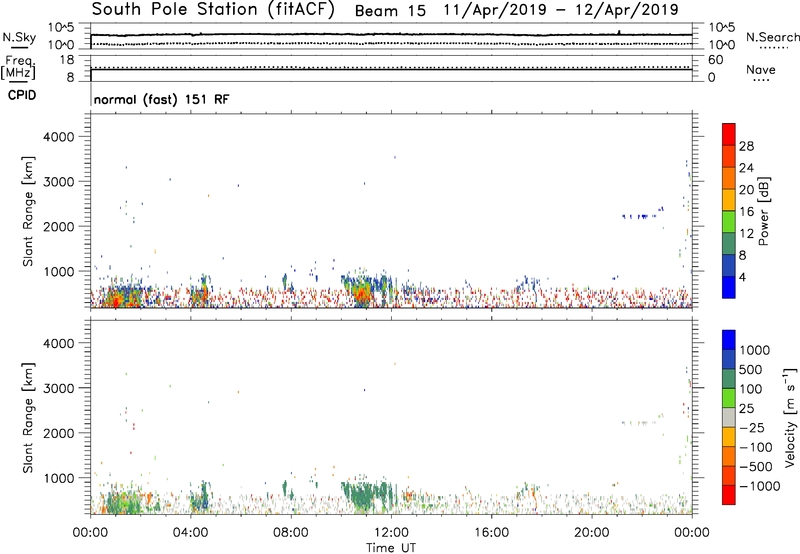800x554 pixels.
Task: Click the strong power echo near 11:00 UT
Action: tap(363, 293)
